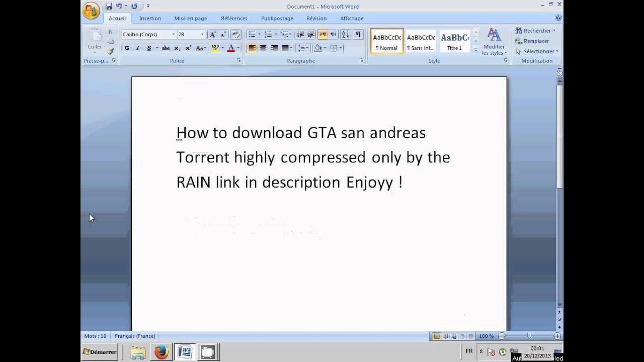This screenshot has height=362, width=644.
Task: Open the Insertion tab
Action: click(150, 18)
